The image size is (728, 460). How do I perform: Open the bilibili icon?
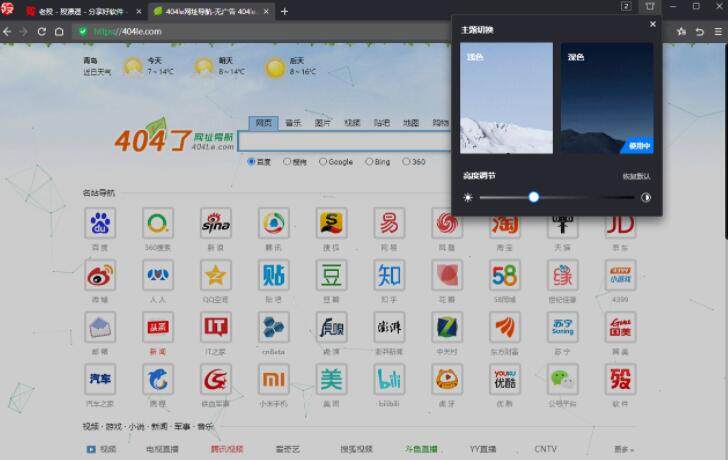pos(389,379)
